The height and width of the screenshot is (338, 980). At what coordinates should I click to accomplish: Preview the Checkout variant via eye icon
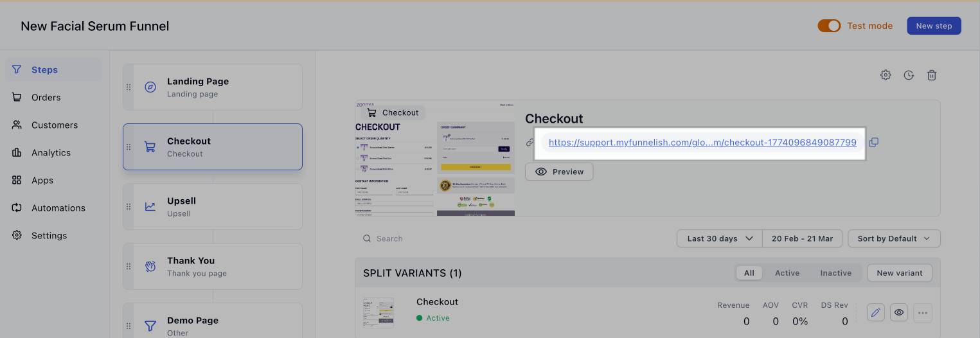pos(899,313)
